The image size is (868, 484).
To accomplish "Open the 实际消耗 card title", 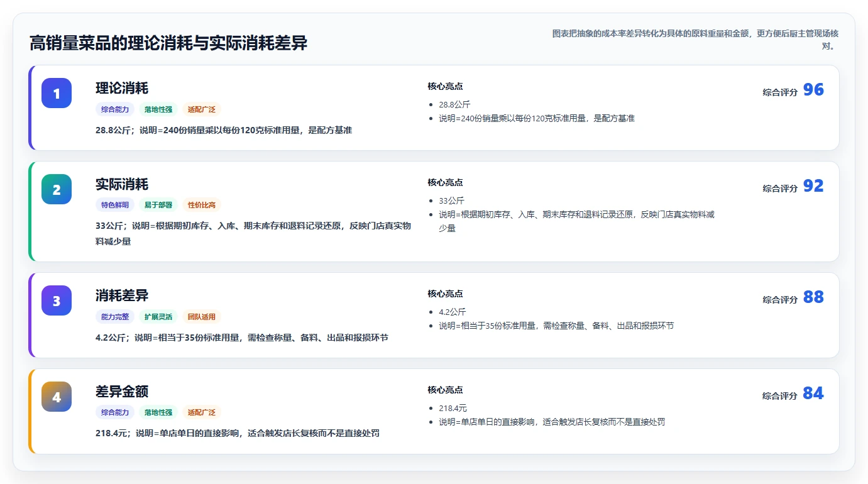I will pos(122,184).
